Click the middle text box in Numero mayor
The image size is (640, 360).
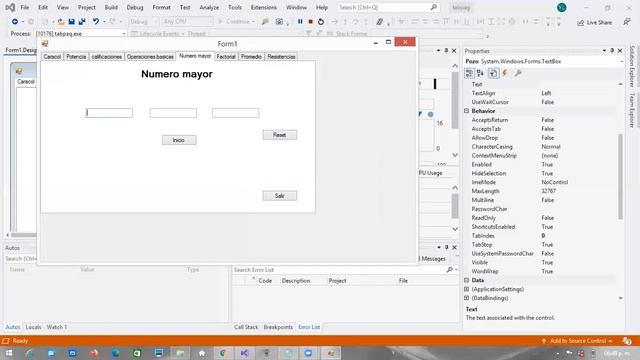click(x=173, y=113)
